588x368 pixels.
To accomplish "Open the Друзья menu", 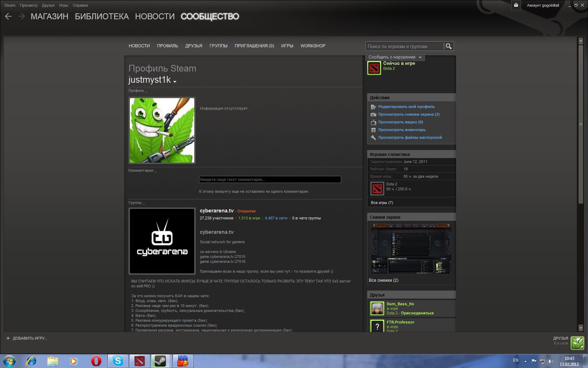I will tap(48, 5).
